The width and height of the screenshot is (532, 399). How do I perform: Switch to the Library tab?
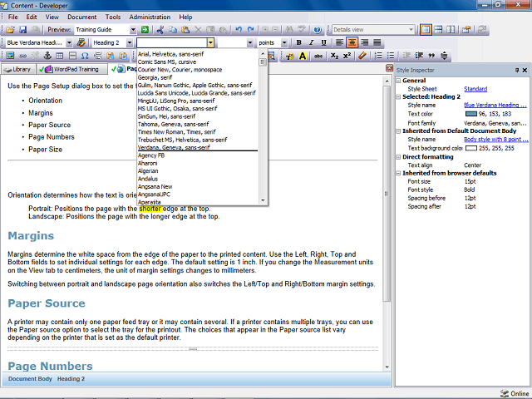pyautogui.click(x=17, y=69)
